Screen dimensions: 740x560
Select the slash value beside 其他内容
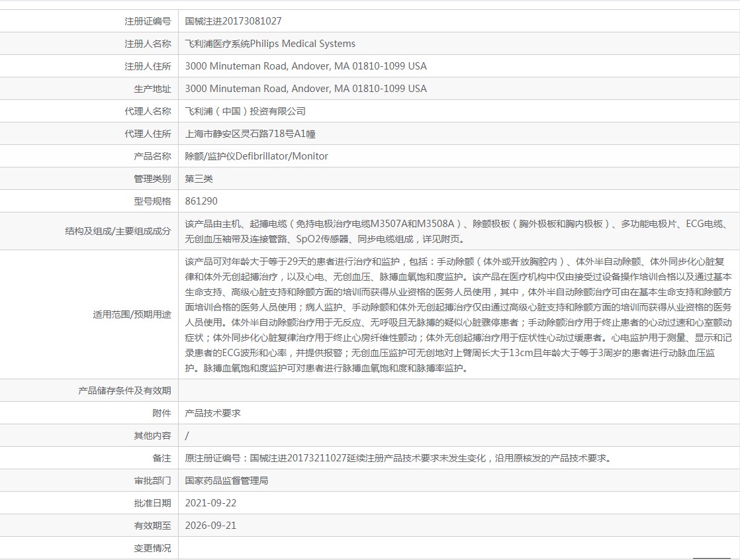(x=187, y=436)
